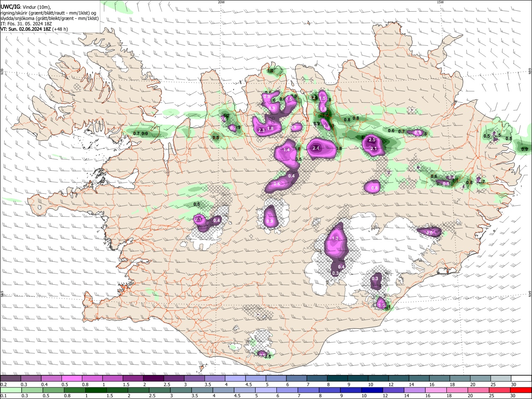
Task: Select the lower legend swatch above 3.5
Action: pyautogui.click(x=202, y=390)
